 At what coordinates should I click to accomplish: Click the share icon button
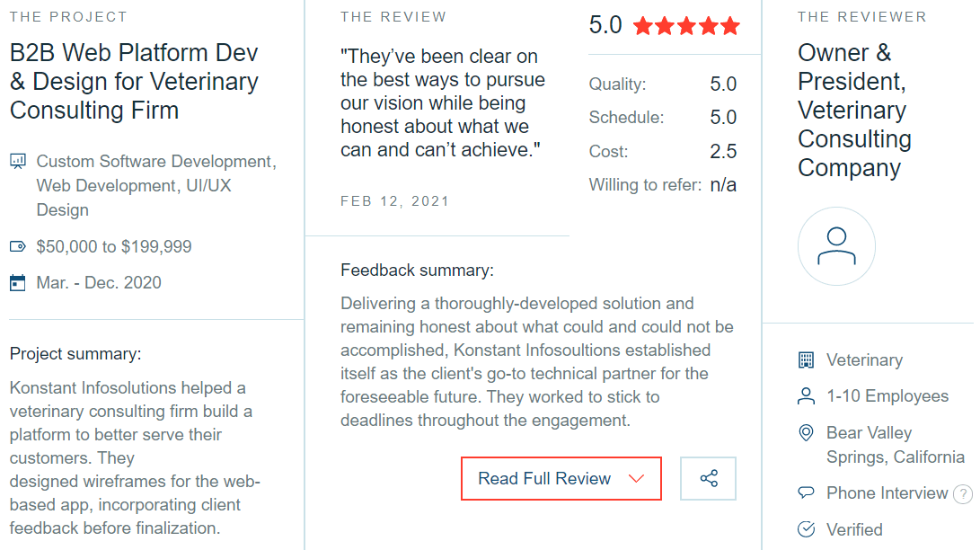click(708, 479)
